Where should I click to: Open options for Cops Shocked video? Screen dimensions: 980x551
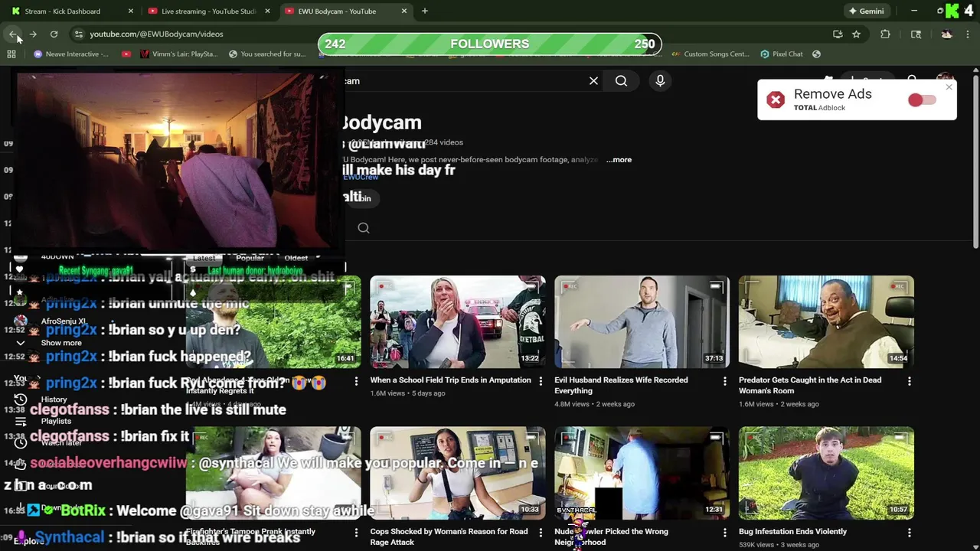pos(541,532)
